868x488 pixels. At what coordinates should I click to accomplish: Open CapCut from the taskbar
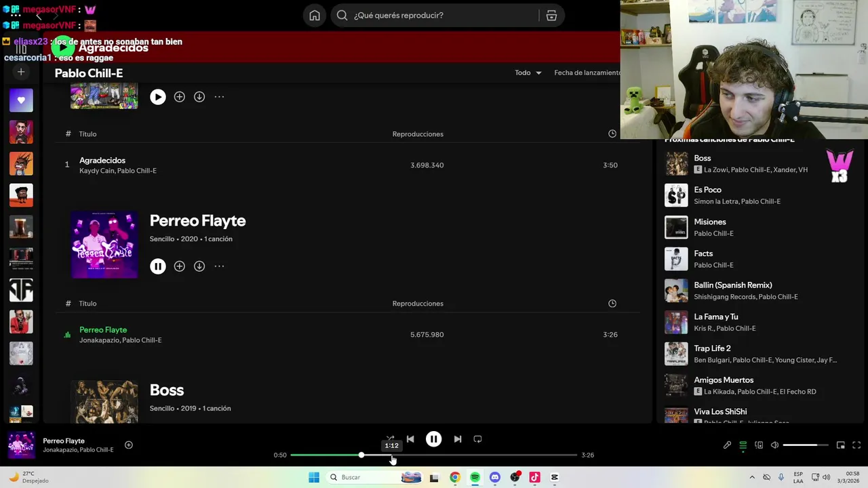coord(555,477)
